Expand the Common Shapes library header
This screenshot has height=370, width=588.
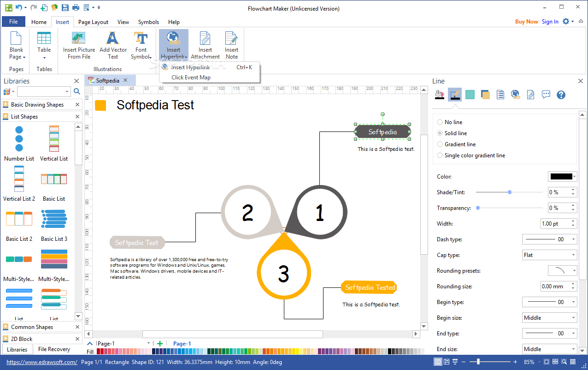pos(41,327)
